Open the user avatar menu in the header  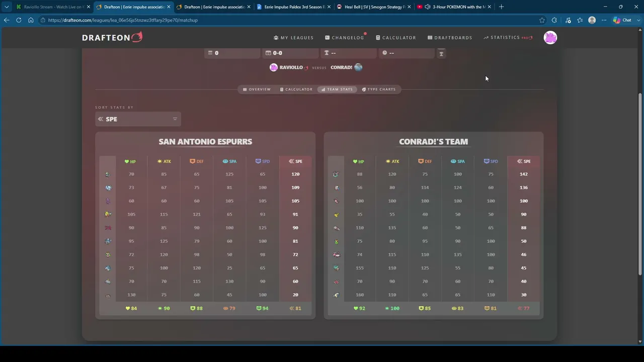(550, 38)
